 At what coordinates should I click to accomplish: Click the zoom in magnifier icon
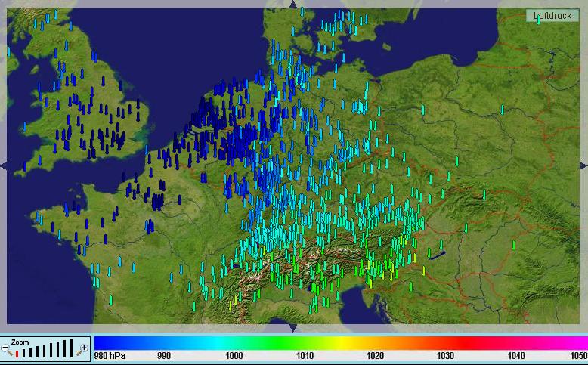click(x=82, y=349)
